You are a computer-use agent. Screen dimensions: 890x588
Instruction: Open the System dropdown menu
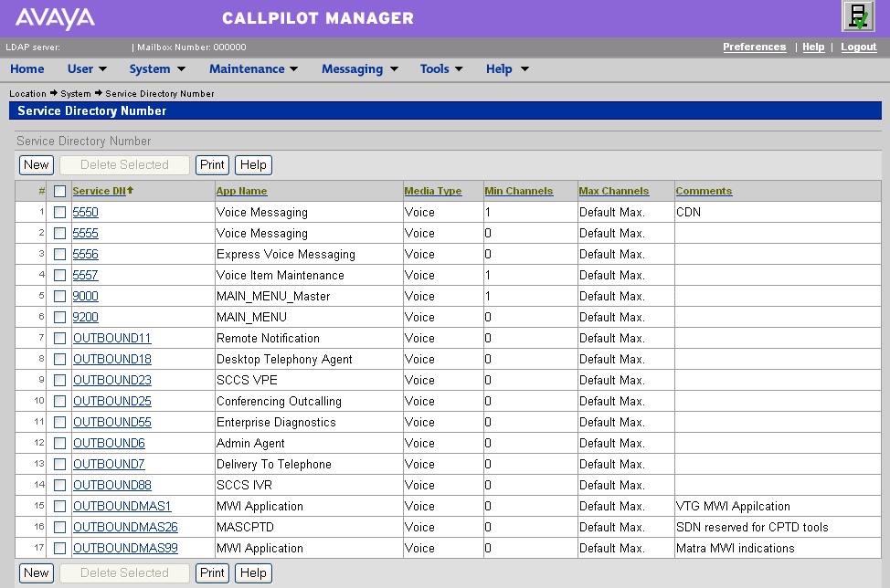tap(157, 69)
